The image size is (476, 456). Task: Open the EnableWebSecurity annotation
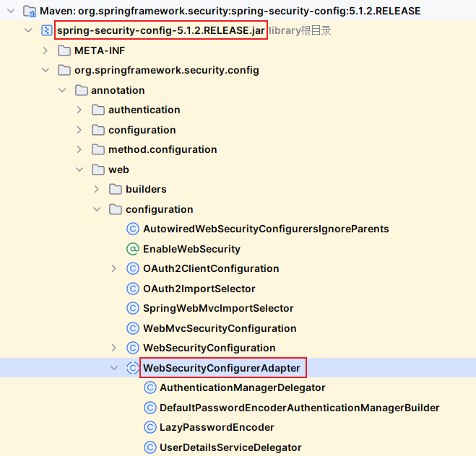coord(191,249)
